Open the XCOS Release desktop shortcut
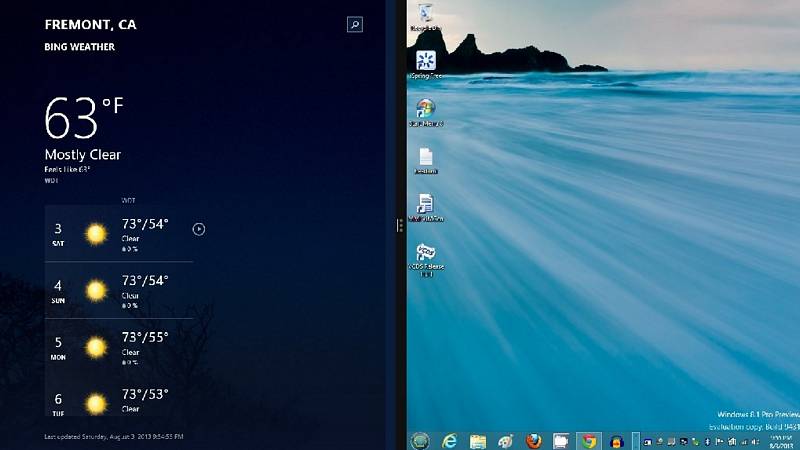 click(x=426, y=254)
